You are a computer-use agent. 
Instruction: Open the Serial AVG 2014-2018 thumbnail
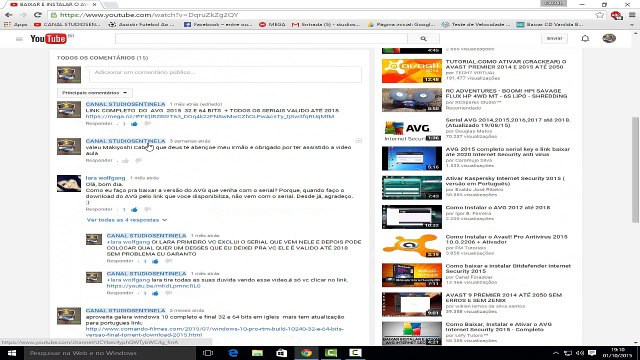coord(411,129)
